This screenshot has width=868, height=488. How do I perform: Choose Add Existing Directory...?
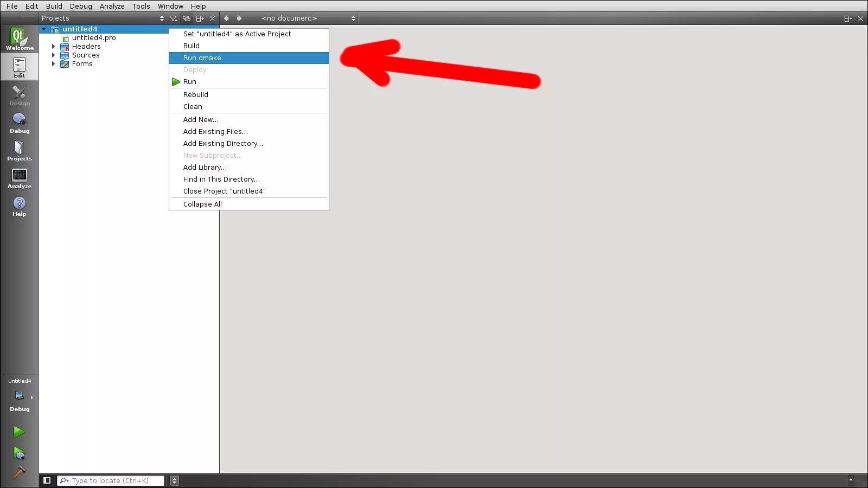249,144
